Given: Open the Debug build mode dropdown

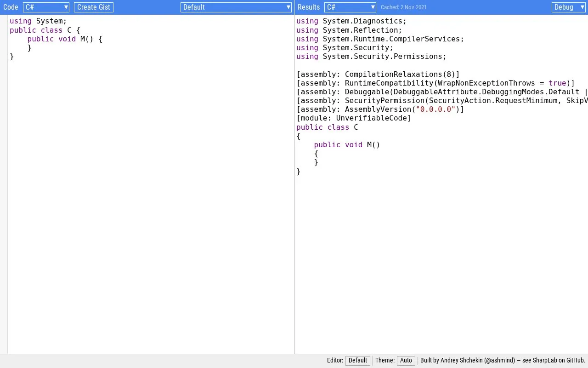Looking at the screenshot, I should tap(569, 7).
